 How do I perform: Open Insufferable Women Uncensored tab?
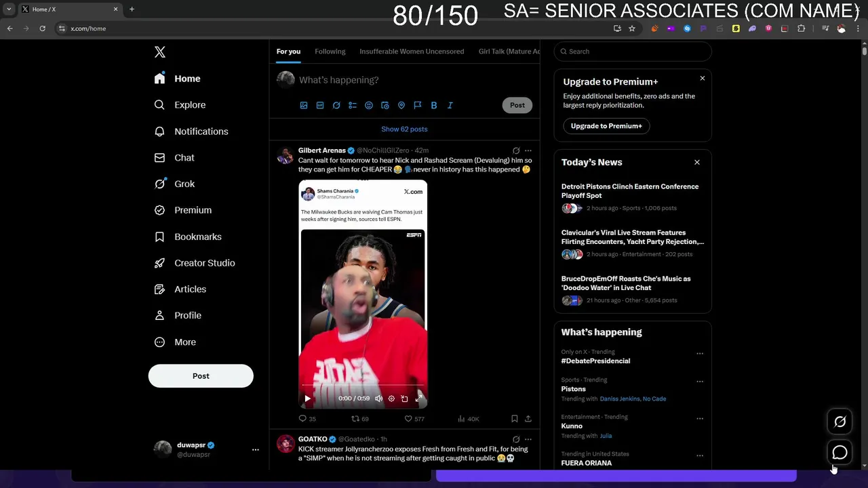412,52
